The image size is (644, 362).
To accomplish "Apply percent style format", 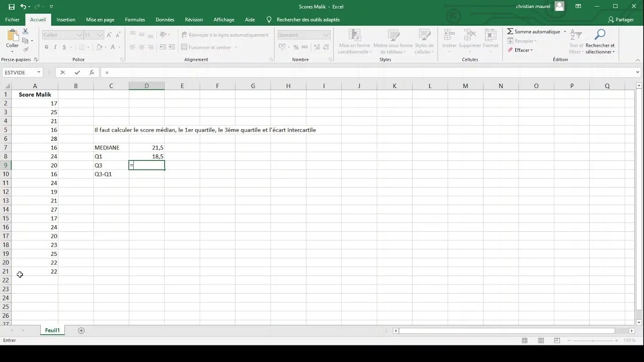I will pos(296,47).
